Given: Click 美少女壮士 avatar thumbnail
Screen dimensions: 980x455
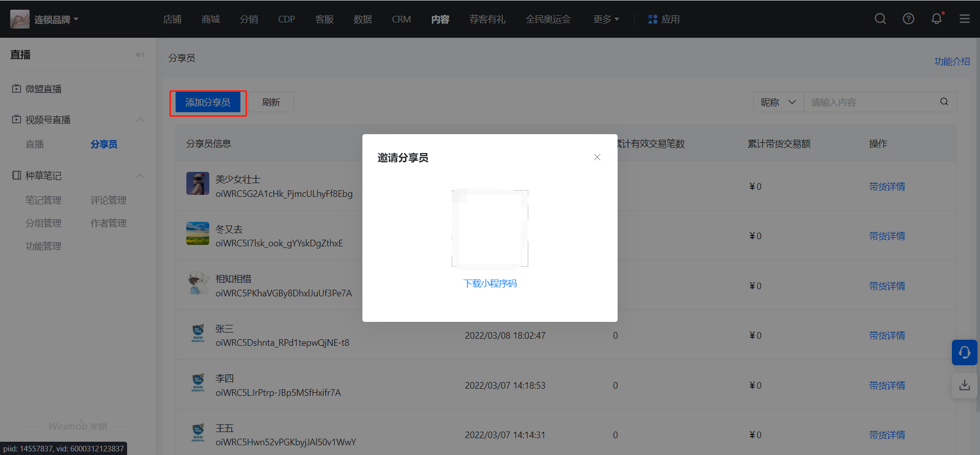Looking at the screenshot, I should pos(198,184).
